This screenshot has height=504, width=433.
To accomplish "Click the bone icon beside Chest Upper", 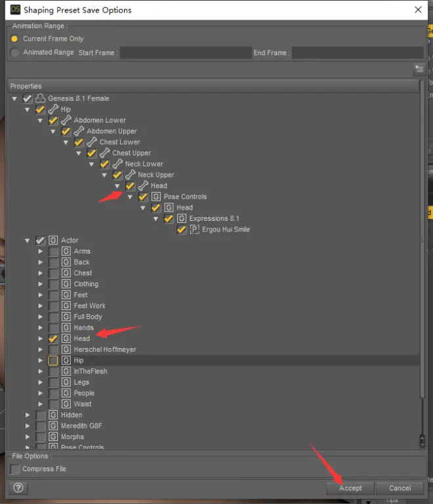I will tap(104, 153).
